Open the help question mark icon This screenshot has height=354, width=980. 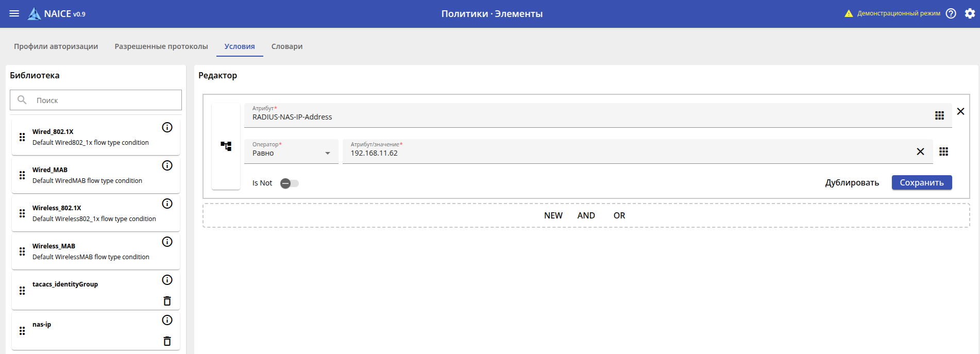951,14
